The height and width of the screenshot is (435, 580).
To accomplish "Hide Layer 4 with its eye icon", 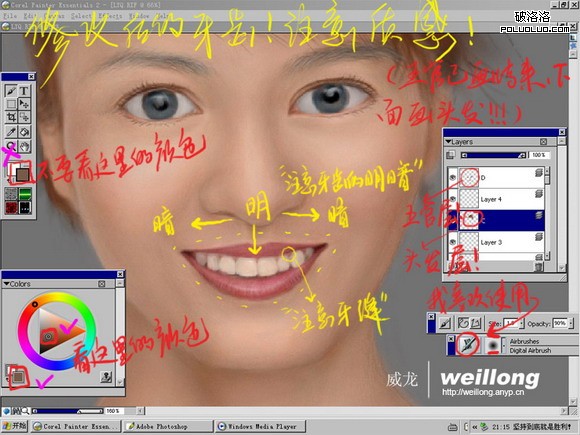I will pyautogui.click(x=452, y=199).
